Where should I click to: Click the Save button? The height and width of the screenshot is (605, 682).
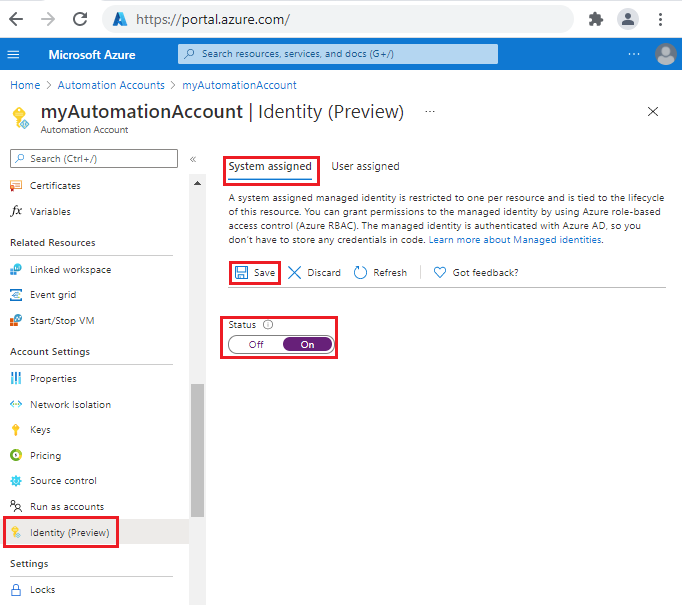coord(255,273)
